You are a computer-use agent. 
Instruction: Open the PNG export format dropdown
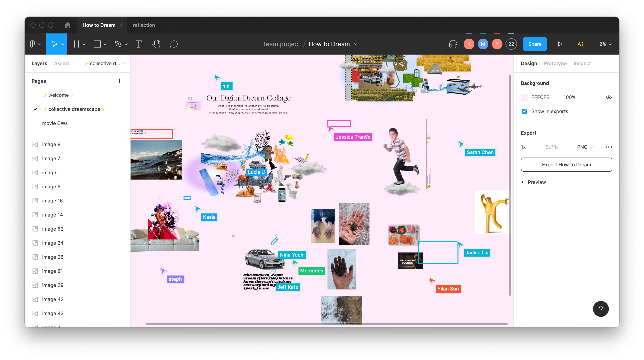click(584, 147)
